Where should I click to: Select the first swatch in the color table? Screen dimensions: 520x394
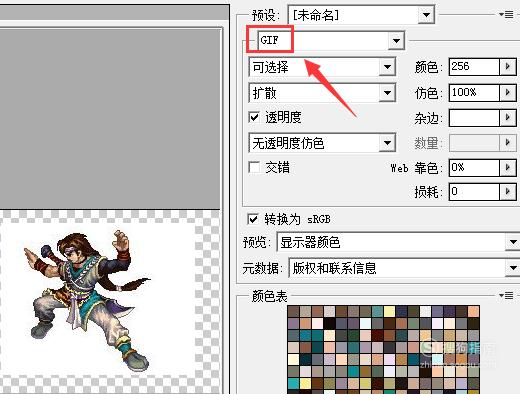coord(293,311)
